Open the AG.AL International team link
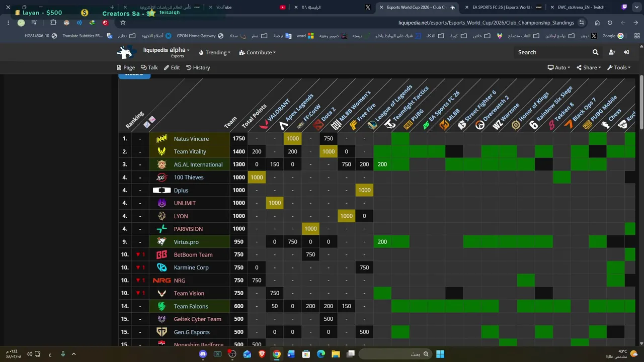Image resolution: width=644 pixels, height=362 pixels. pyautogui.click(x=198, y=164)
